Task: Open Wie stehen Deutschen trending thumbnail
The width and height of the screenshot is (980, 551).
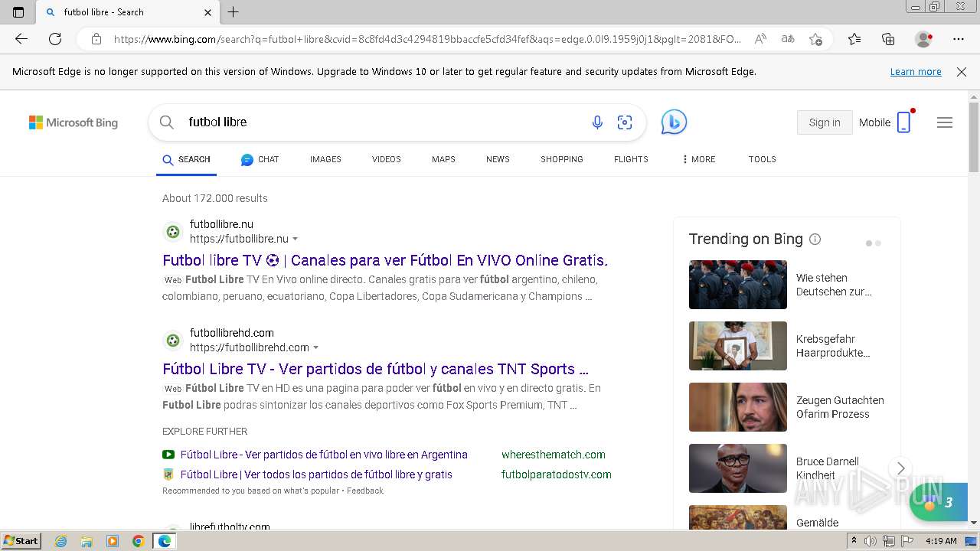Action: 738,285
